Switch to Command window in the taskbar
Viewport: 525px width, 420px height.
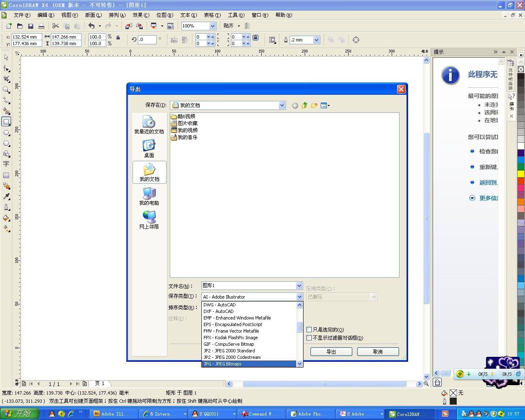point(262,414)
